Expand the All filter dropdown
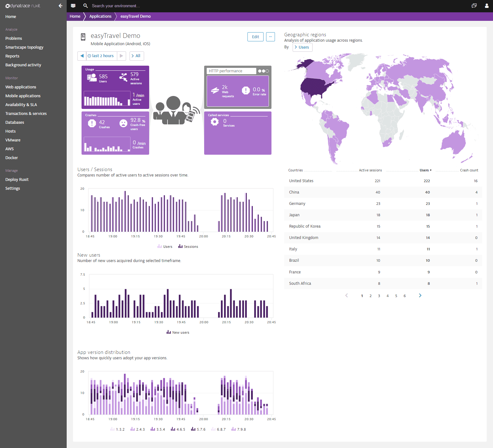493x448 pixels. coord(137,56)
